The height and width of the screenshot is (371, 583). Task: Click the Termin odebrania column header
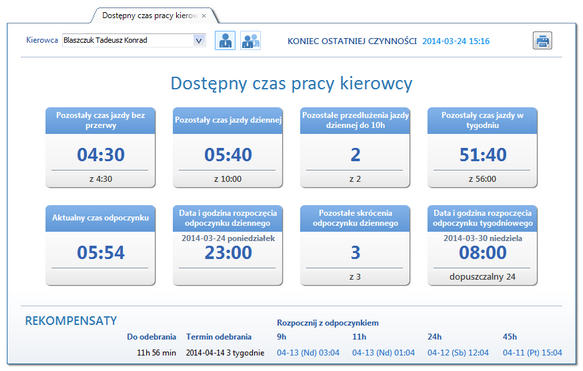tap(219, 336)
